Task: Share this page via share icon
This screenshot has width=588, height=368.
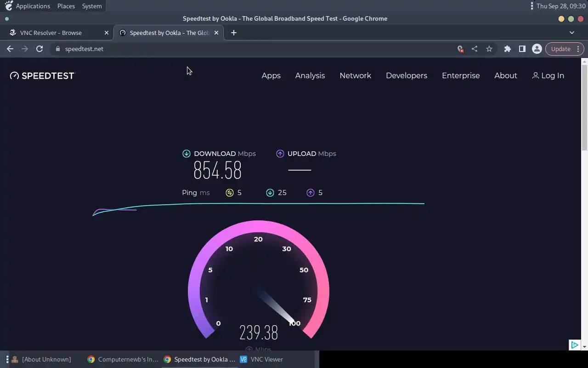Action: point(475,49)
